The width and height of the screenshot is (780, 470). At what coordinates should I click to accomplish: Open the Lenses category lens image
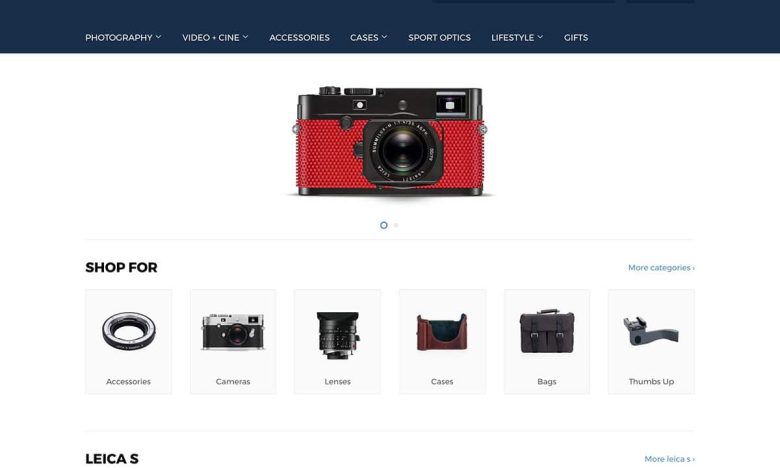[x=338, y=335]
